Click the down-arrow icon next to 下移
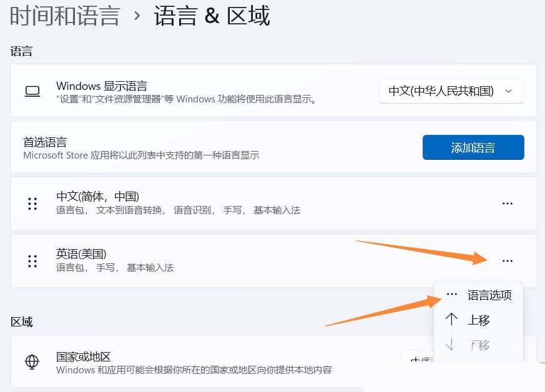The width and height of the screenshot is (545, 392). coord(451,345)
